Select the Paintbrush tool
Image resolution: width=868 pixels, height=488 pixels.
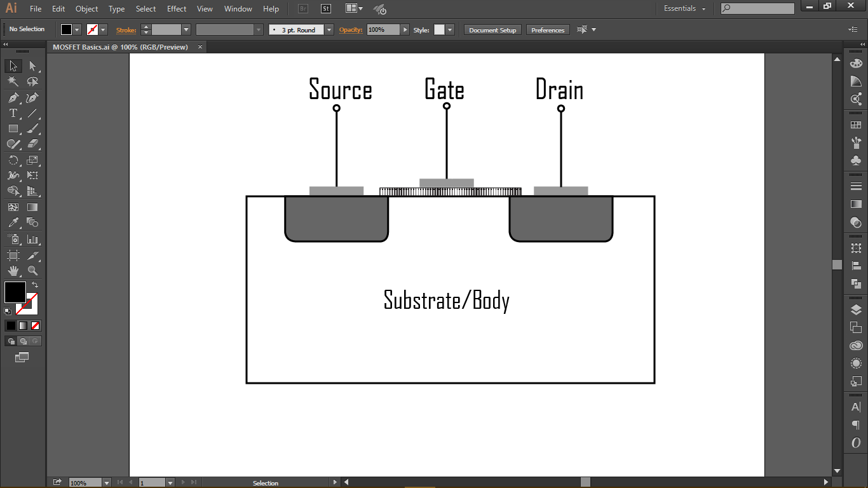[32, 129]
